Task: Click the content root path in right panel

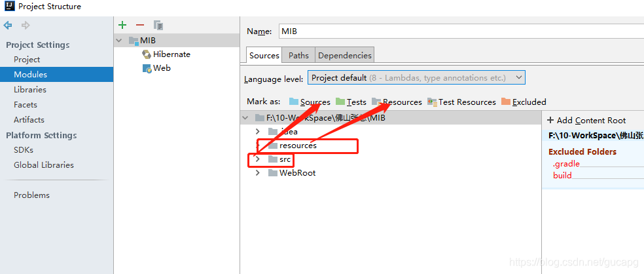Action: (596, 135)
